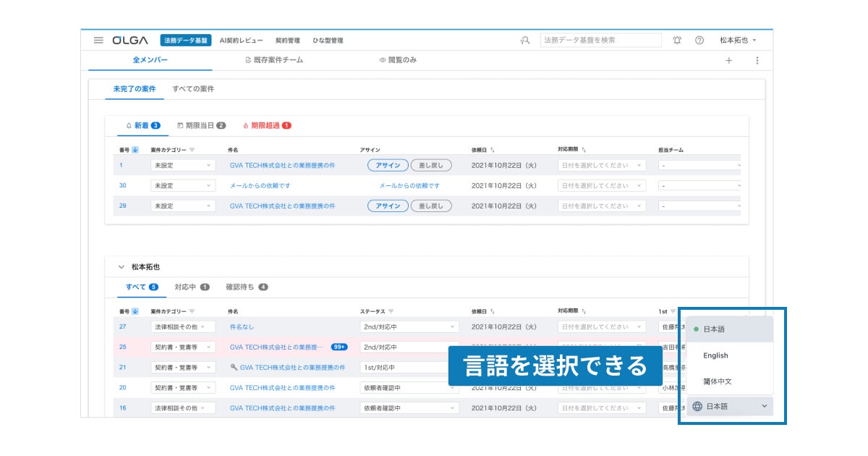Viewport: 868px width, 456px height.
Task: Open the 松本拓也 user account menu
Action: tap(738, 41)
